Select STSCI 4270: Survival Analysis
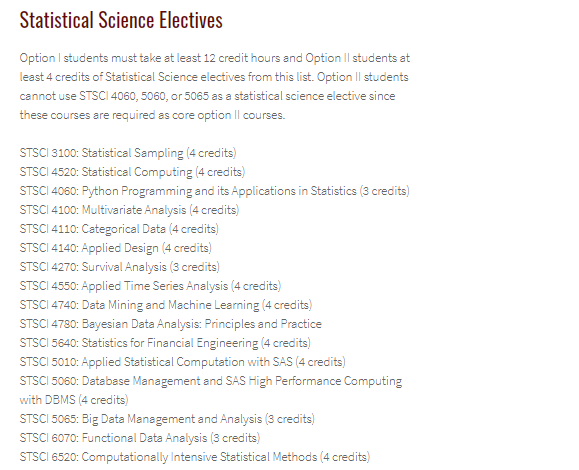 120,267
